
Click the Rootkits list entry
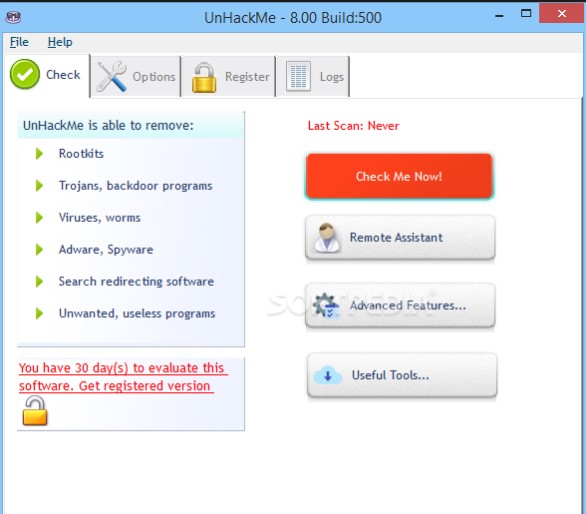(x=81, y=154)
